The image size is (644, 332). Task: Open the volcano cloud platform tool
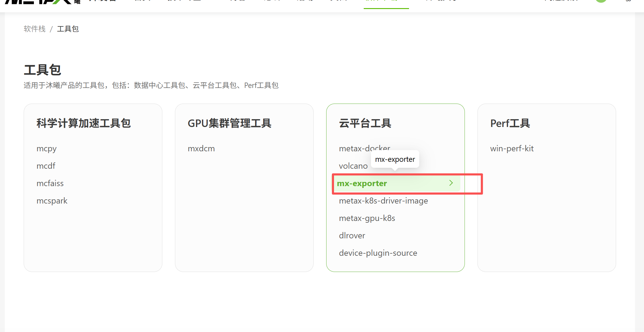[x=353, y=166]
